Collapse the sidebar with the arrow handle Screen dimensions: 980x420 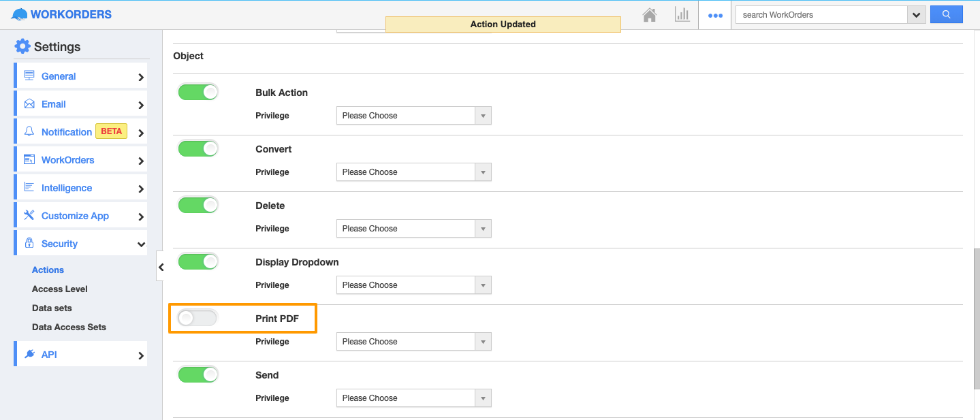click(x=161, y=267)
